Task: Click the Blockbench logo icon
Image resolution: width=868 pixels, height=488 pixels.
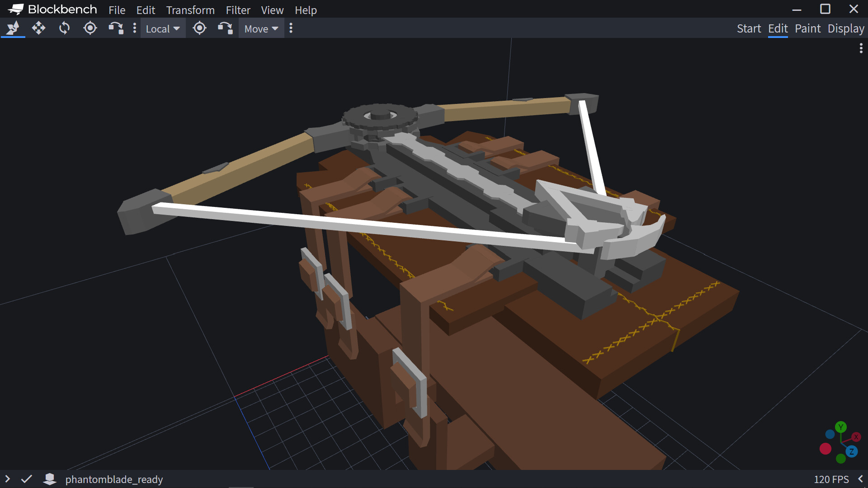Action: [15, 9]
